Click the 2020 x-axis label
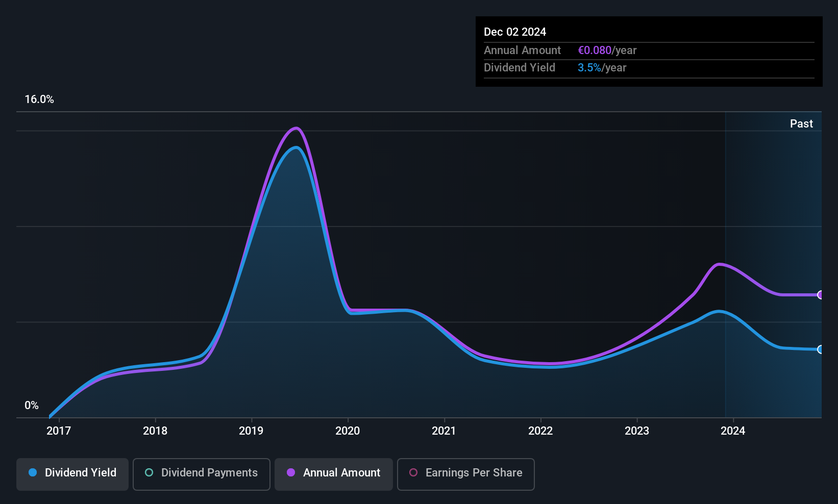Viewport: 838px width, 504px height. [x=348, y=431]
